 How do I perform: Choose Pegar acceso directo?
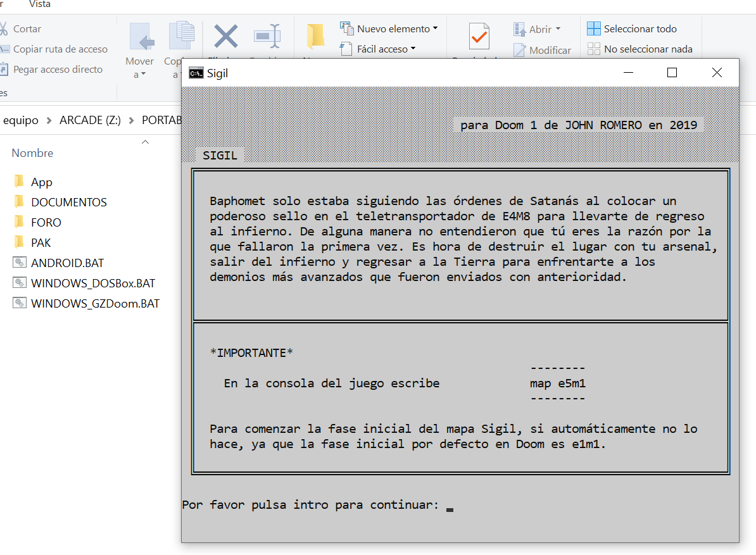(x=58, y=70)
